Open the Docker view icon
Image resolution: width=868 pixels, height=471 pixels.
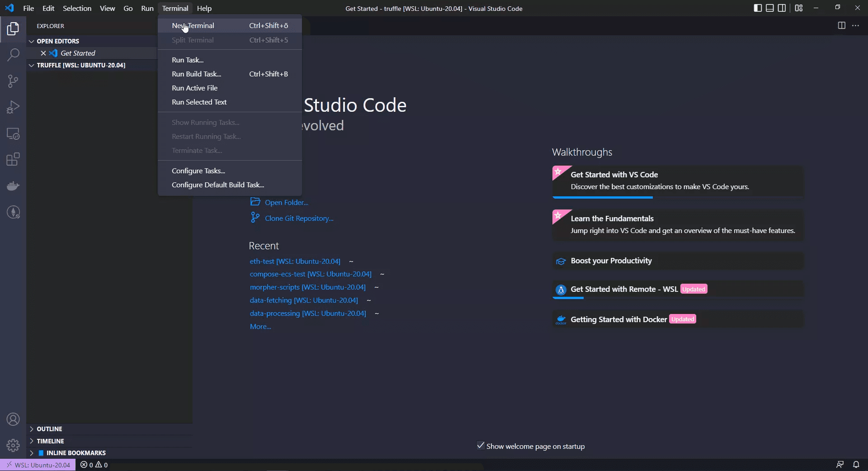click(x=13, y=186)
